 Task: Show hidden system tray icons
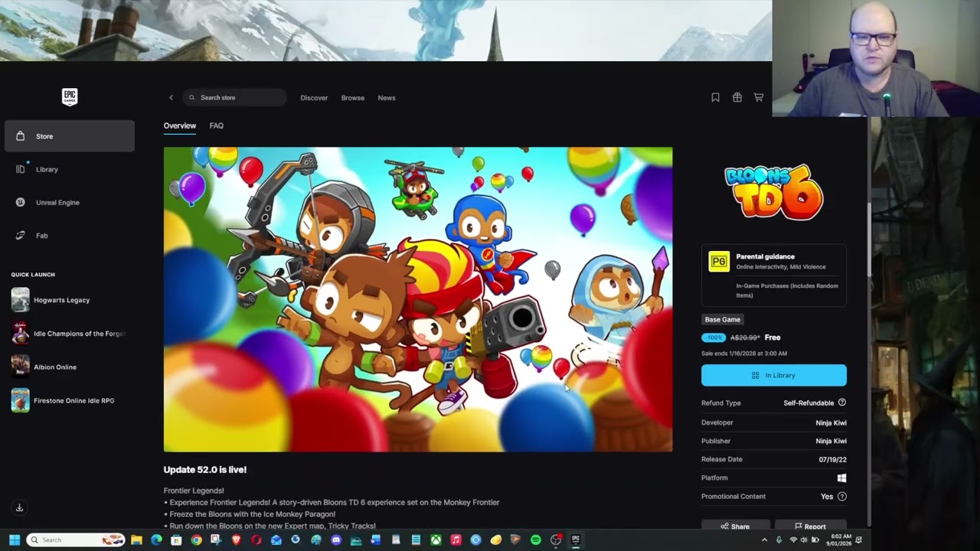point(764,540)
